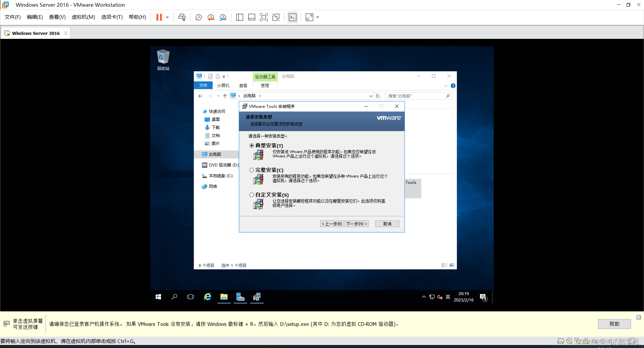Click the 上一步(B) back button
This screenshot has height=348, width=644.
click(x=332, y=224)
